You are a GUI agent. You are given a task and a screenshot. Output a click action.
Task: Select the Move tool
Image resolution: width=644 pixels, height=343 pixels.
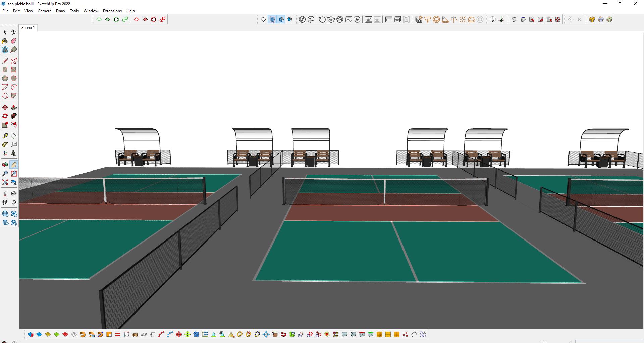pyautogui.click(x=5, y=108)
